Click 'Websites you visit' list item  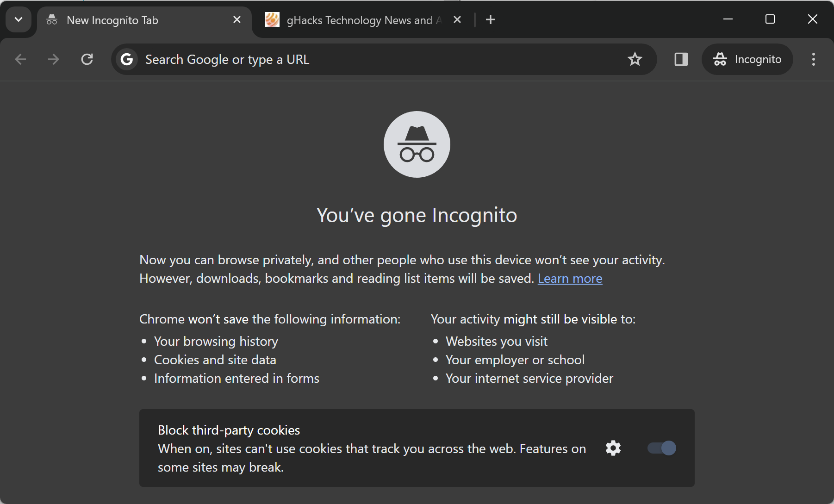(x=497, y=341)
